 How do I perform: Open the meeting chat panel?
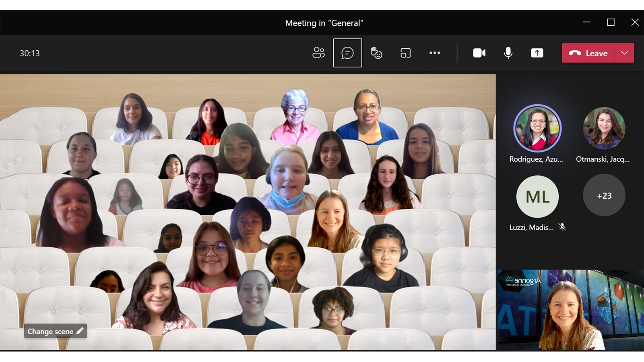point(347,53)
